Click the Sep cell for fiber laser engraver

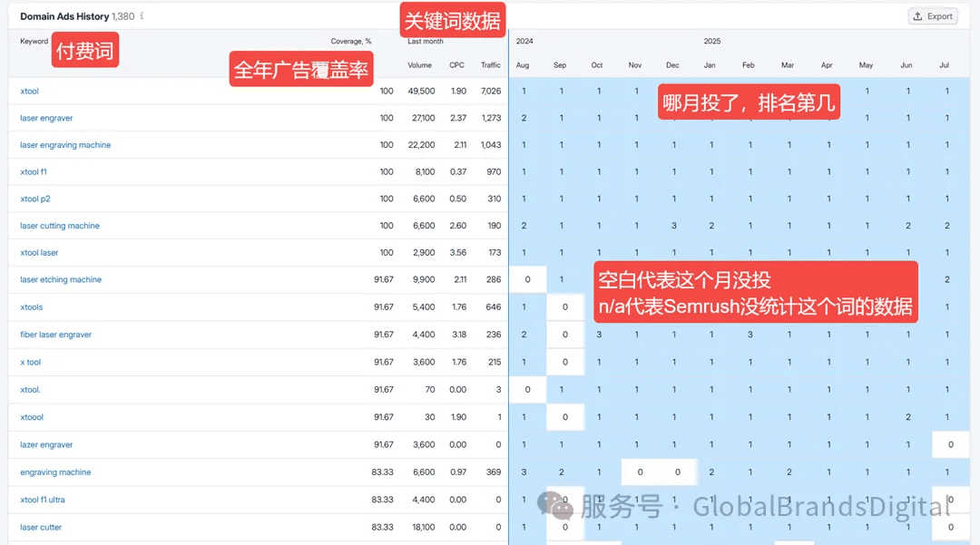[x=565, y=335]
